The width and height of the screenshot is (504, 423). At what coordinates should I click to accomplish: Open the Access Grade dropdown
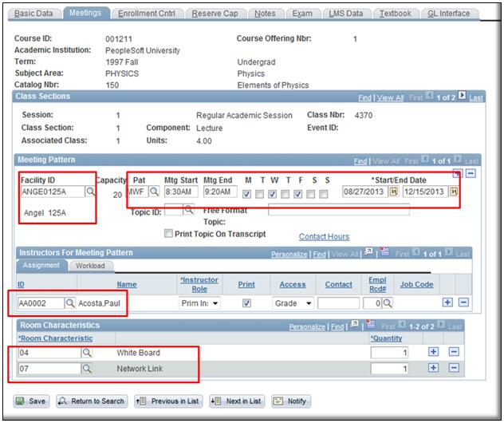point(293,303)
